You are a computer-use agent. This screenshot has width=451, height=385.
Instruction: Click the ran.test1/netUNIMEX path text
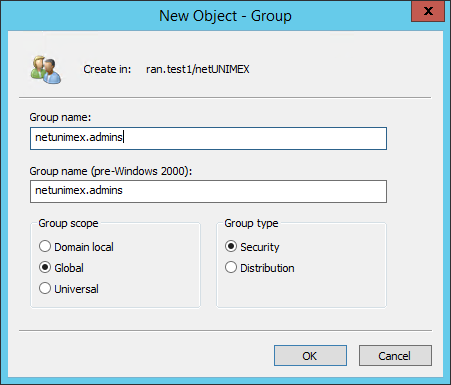198,69
